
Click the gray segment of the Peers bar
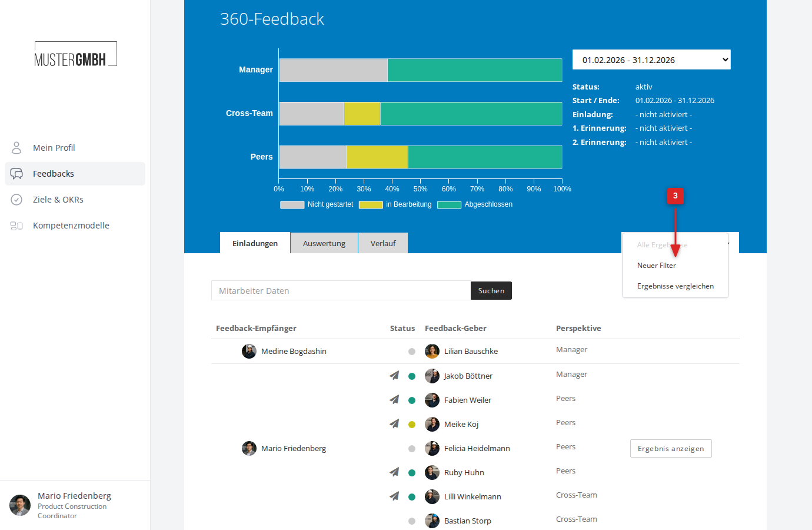(x=312, y=157)
